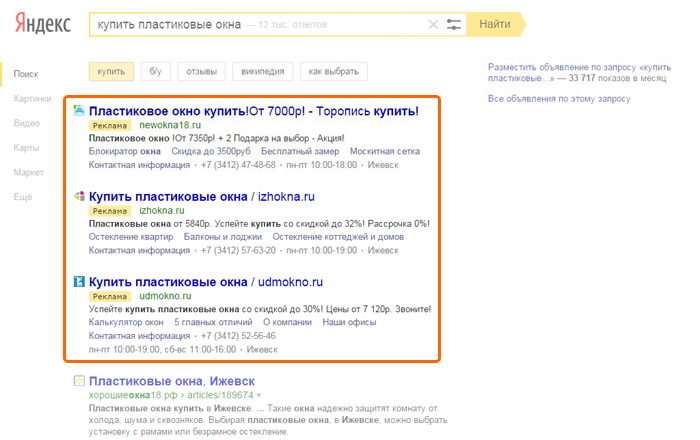Expand the Ещё sidebar item
Image resolution: width=700 pixels, height=440 pixels.
pos(23,197)
